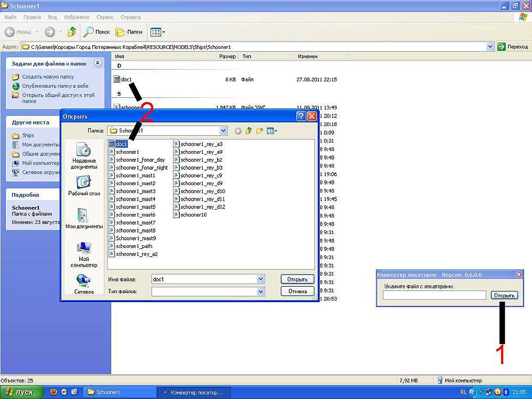Open Мои документы in places bar
Image resolution: width=532 pixels, height=399 pixels.
[84, 218]
